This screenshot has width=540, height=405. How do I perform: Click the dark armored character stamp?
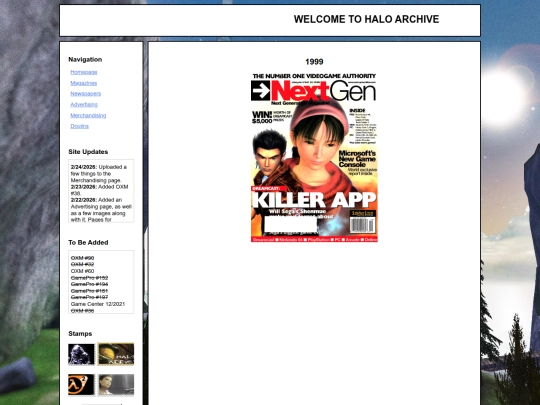(81, 354)
